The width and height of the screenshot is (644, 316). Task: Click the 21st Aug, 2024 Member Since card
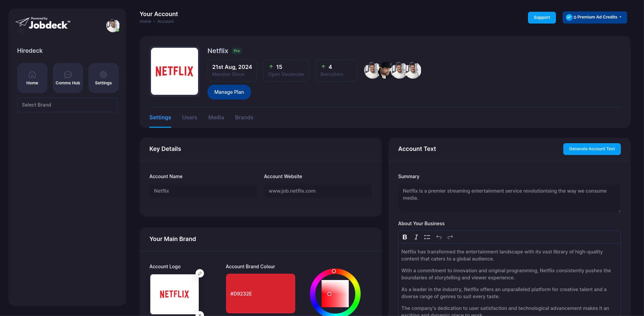pyautogui.click(x=232, y=70)
